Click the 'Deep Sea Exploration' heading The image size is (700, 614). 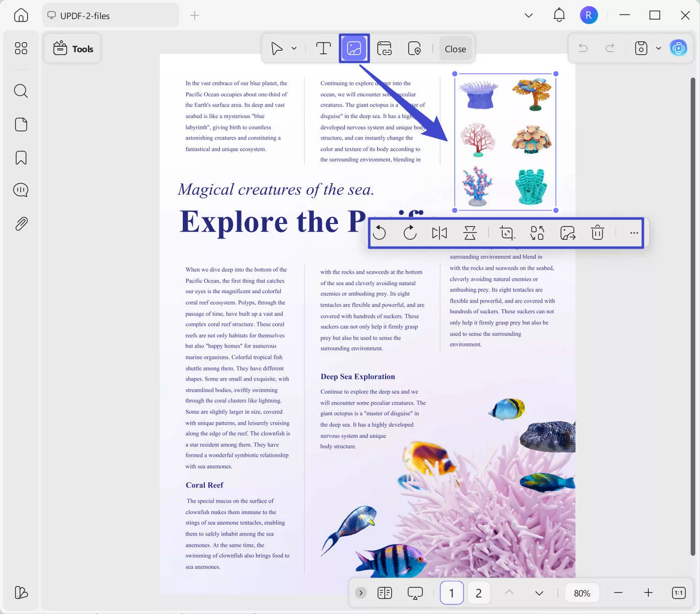click(x=358, y=377)
